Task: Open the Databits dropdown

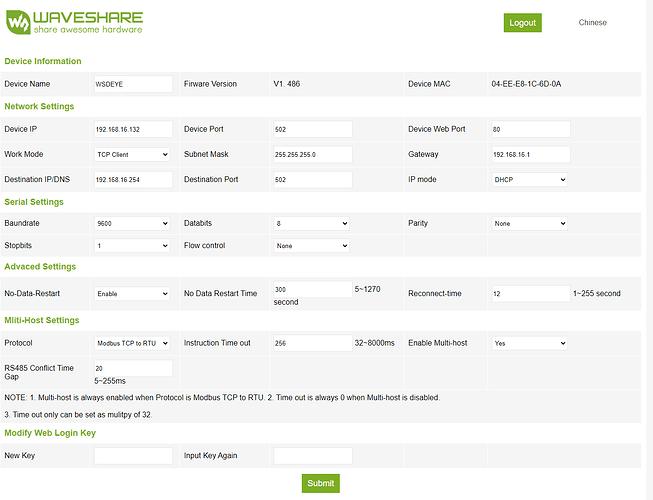Action: tap(311, 224)
